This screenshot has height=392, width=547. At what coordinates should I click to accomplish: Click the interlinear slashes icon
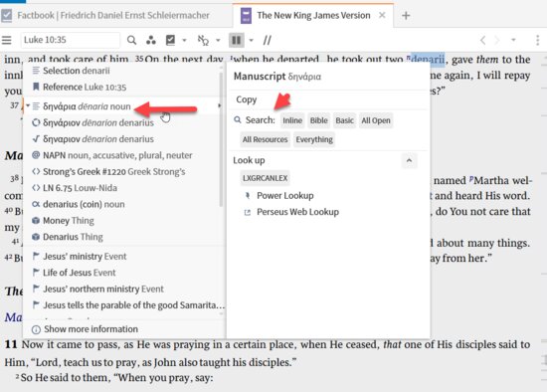268,40
